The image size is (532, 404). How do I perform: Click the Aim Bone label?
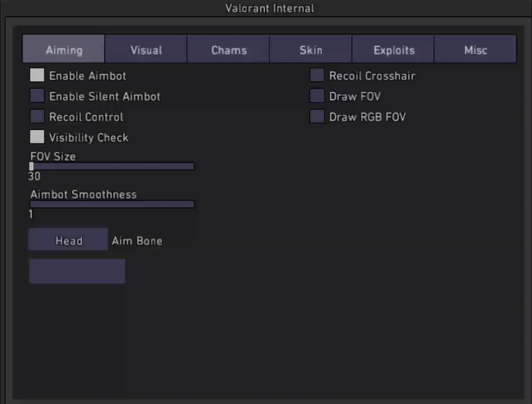pos(137,241)
